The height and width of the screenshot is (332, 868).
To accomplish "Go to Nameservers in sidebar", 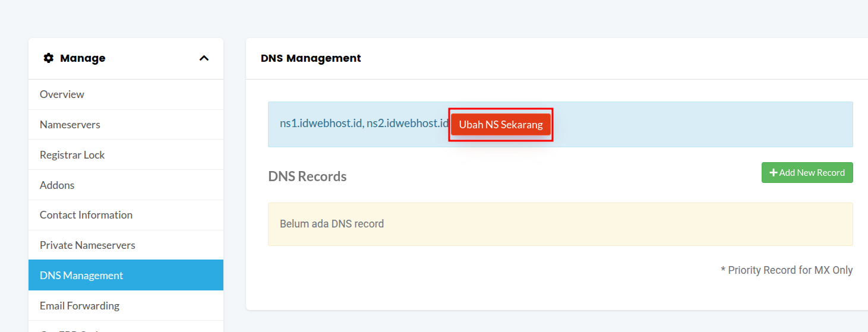I will click(x=126, y=125).
